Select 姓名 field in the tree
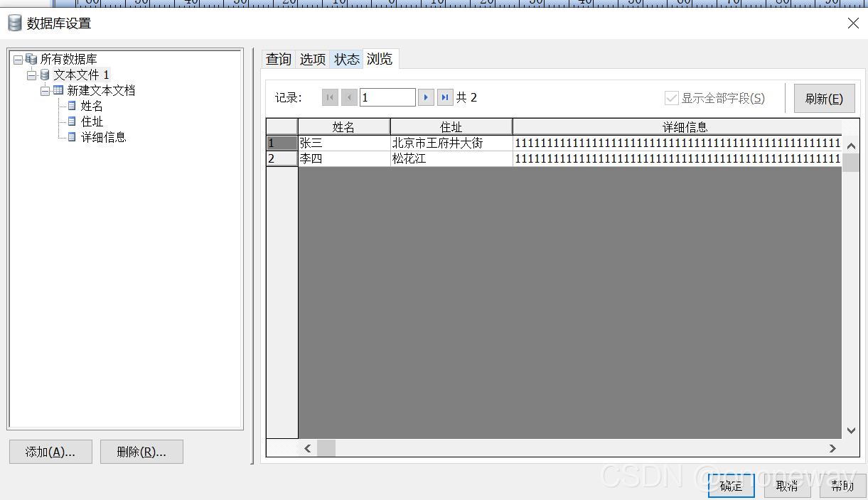Screen dimensions: 868x500 coord(92,106)
